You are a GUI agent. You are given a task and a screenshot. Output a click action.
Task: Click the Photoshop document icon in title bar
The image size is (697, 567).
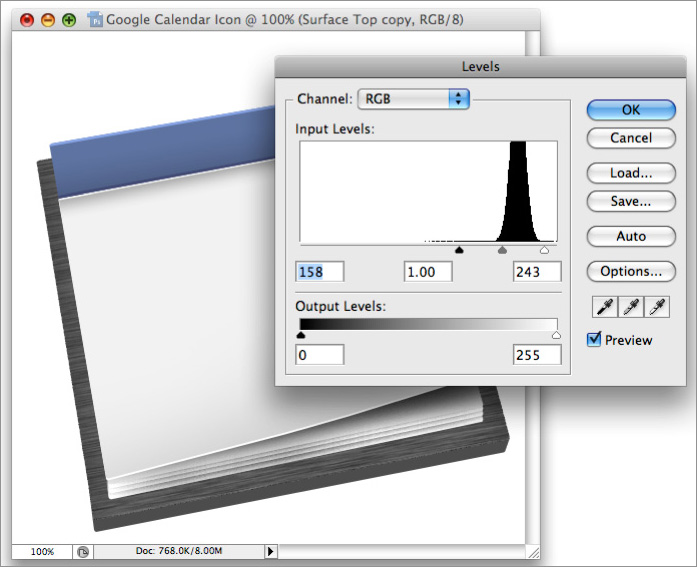(95, 20)
